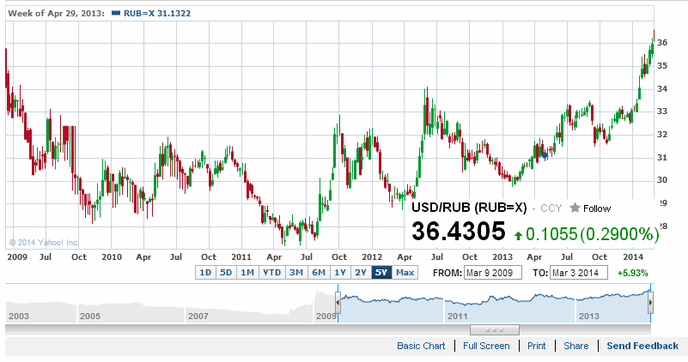Click the TO date field

(579, 272)
